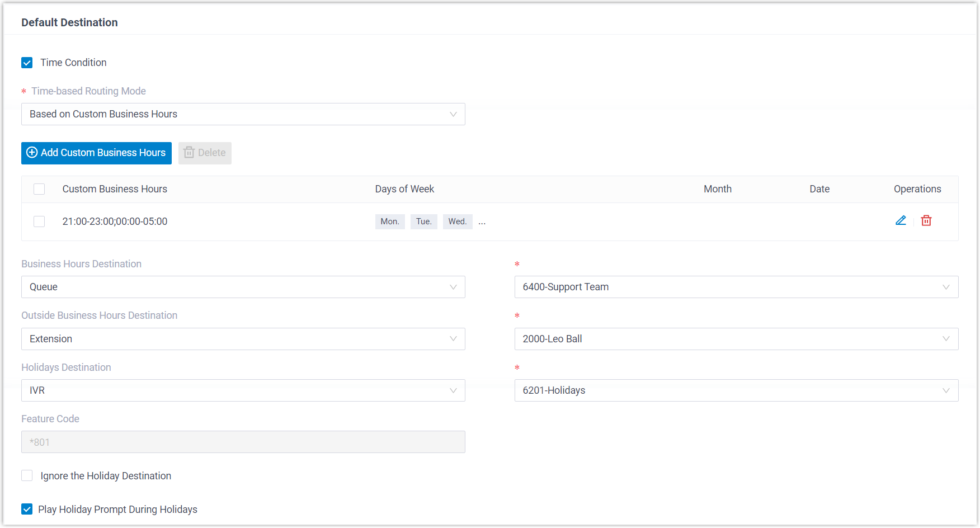Click the ellipsis after day tags
This screenshot has height=528, width=980.
coord(482,222)
